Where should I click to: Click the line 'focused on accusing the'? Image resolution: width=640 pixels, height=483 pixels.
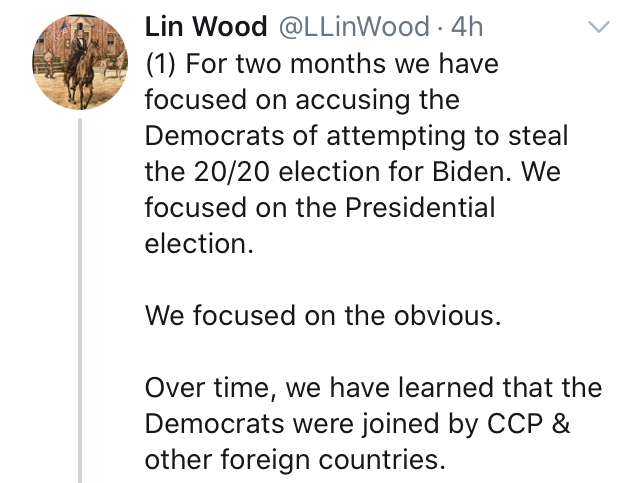click(x=302, y=100)
